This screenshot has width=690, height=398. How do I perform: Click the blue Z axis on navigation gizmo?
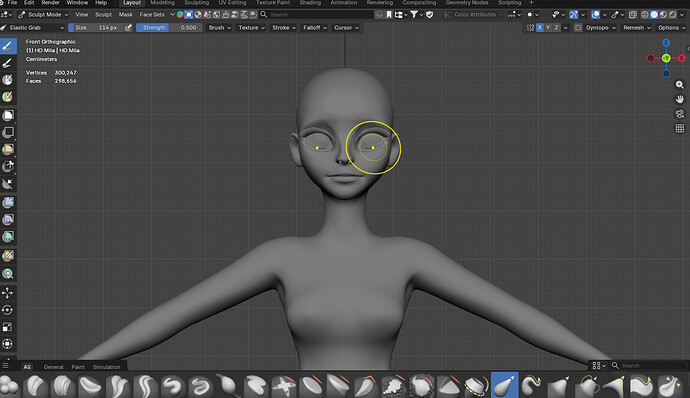coord(666,43)
